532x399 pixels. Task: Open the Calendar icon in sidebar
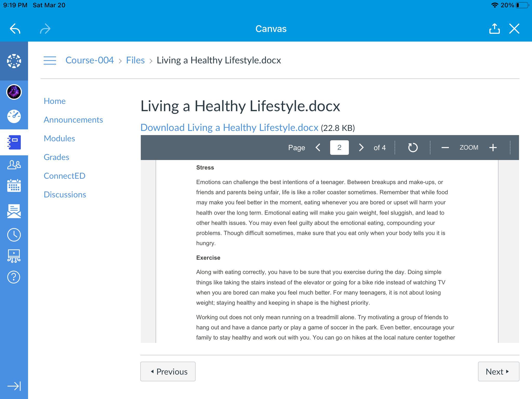(x=14, y=185)
